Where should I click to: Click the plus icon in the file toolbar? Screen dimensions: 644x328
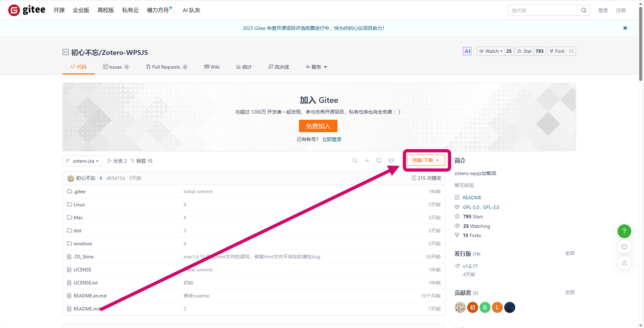pyautogui.click(x=367, y=161)
